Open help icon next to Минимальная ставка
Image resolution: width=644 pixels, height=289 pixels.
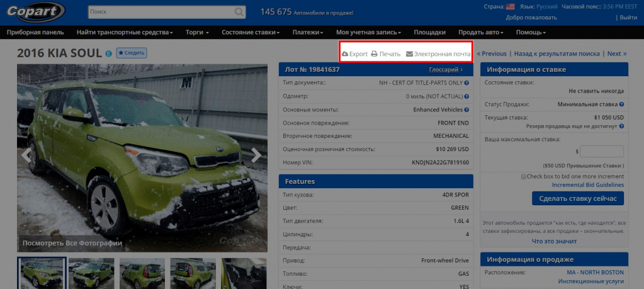(622, 105)
